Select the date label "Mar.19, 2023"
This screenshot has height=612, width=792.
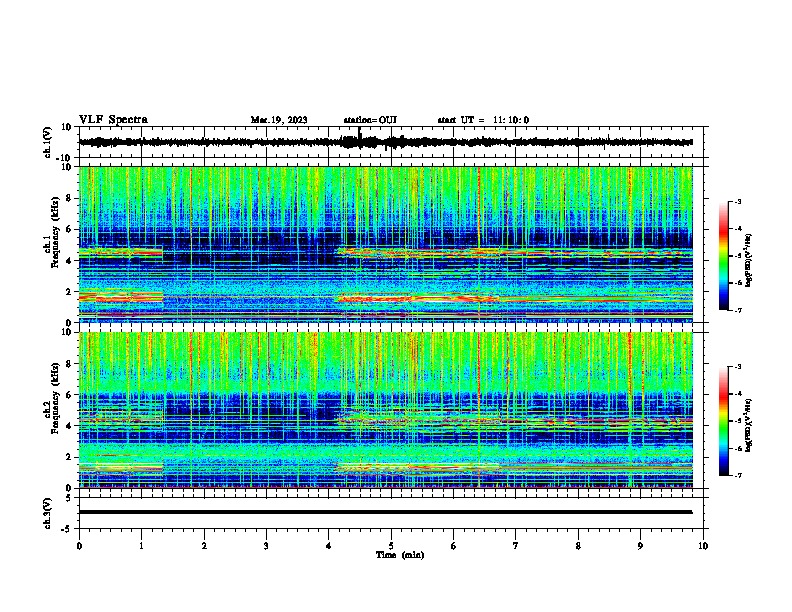(279, 120)
